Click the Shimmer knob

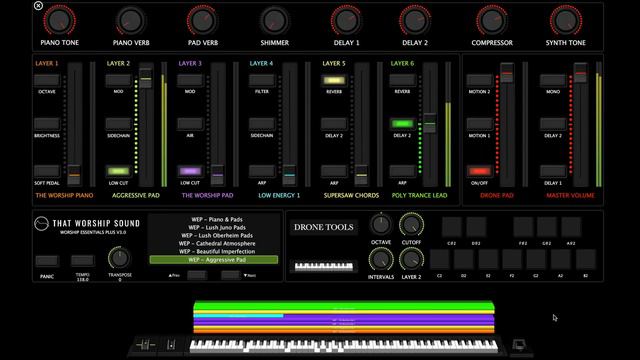tap(274, 20)
